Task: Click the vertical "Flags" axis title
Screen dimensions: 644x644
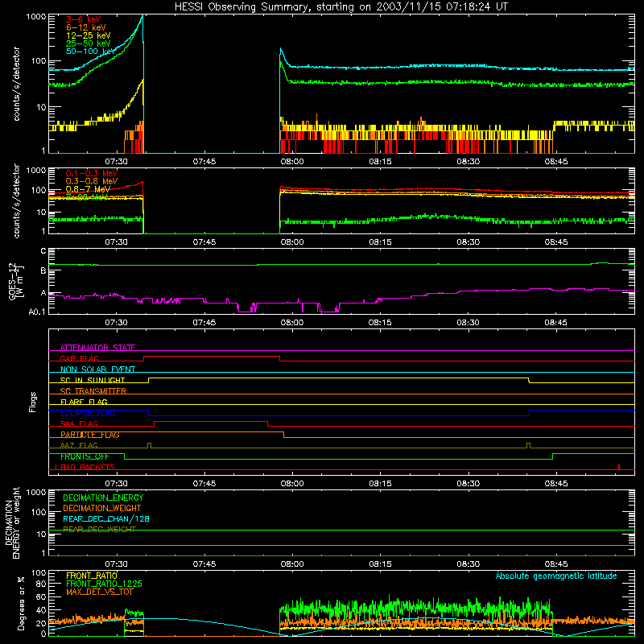Action: click(x=33, y=402)
